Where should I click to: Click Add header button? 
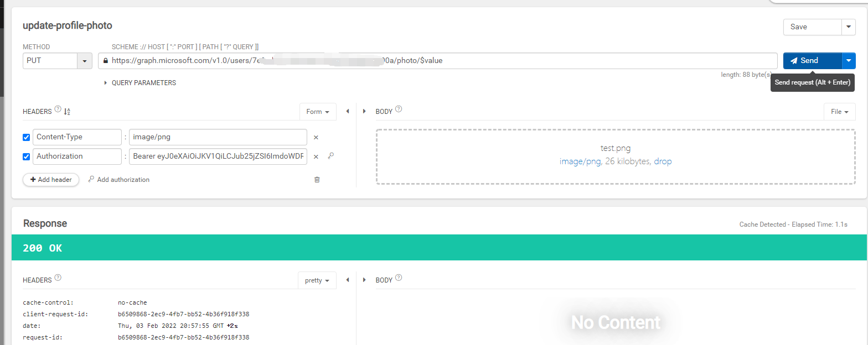tap(51, 180)
